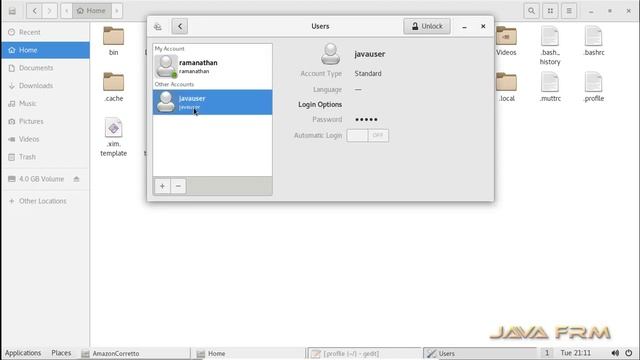Open Other Locations in Files sidebar

(45, 201)
